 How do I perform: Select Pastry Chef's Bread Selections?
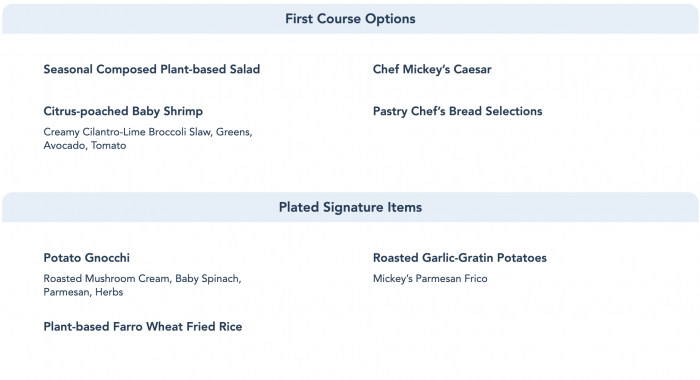pyautogui.click(x=457, y=111)
